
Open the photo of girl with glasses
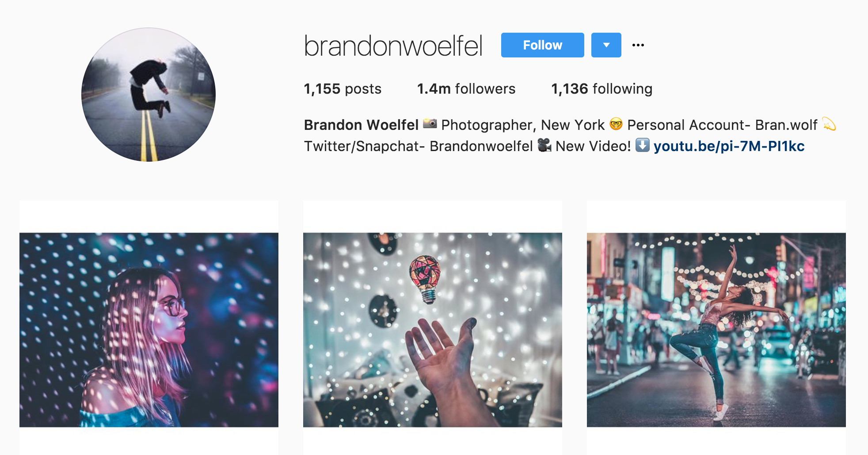(149, 330)
